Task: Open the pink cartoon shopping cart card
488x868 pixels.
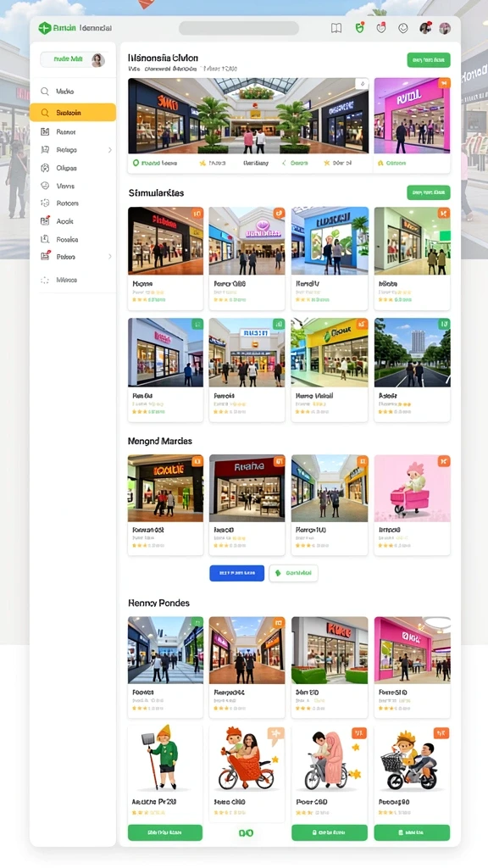Action: click(413, 505)
